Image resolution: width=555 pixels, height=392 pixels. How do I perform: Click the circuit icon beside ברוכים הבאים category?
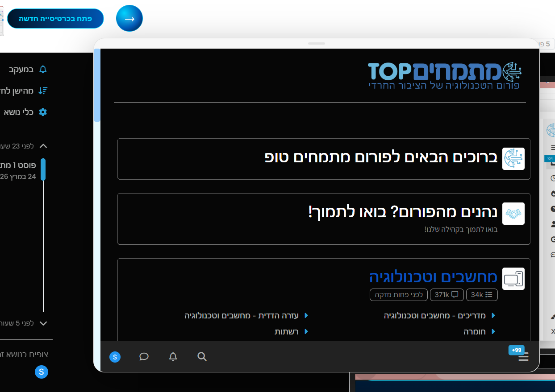pyautogui.click(x=513, y=159)
